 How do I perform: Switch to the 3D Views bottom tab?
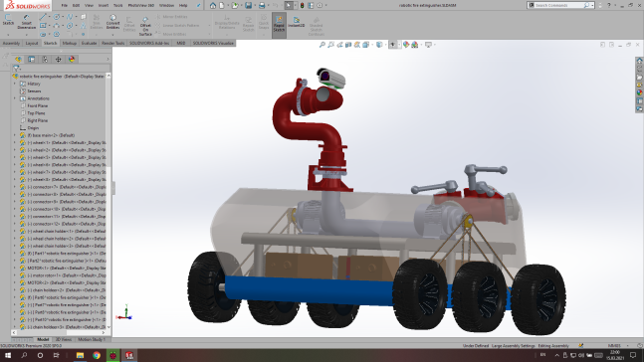[64, 339]
